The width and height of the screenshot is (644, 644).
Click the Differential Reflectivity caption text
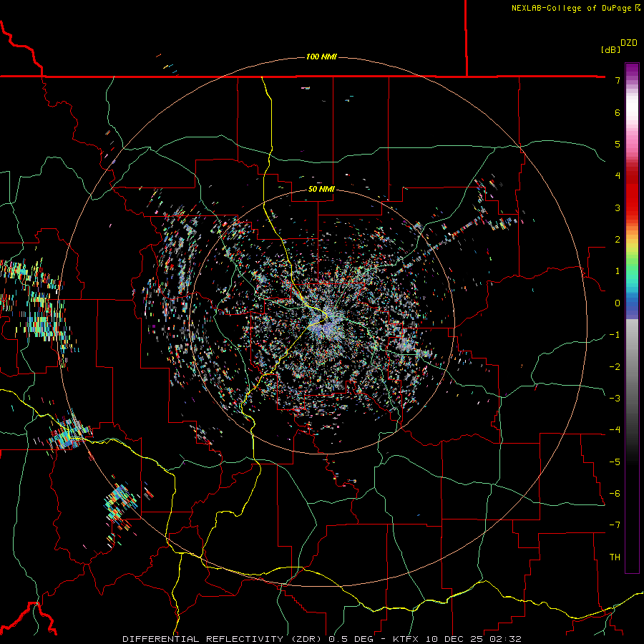pyautogui.click(x=321, y=639)
